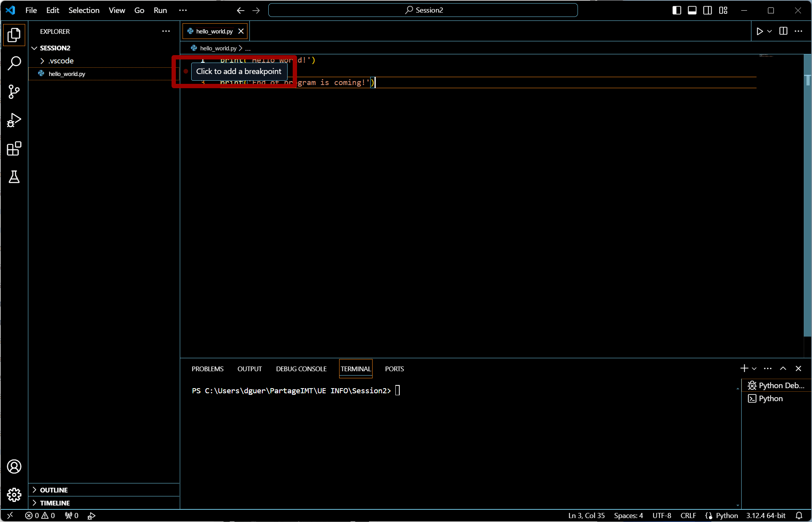Open the Selection menu
This screenshot has height=522, width=812.
[84, 10]
